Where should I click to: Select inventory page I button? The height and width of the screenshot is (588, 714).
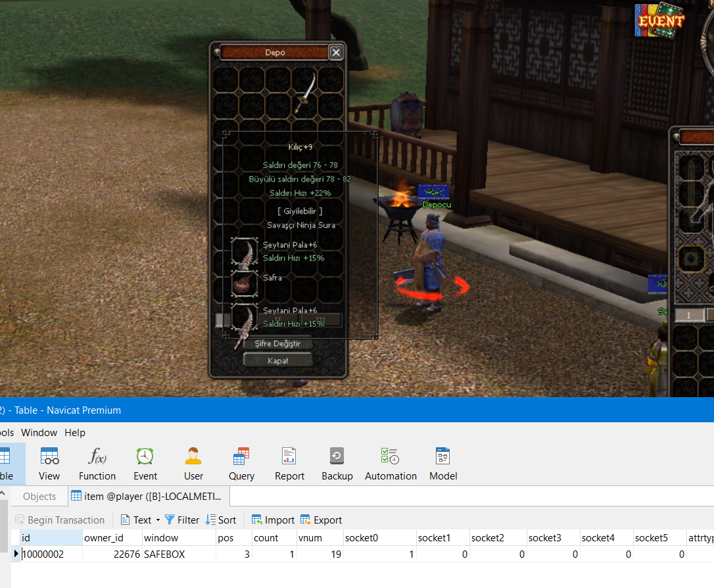point(688,315)
